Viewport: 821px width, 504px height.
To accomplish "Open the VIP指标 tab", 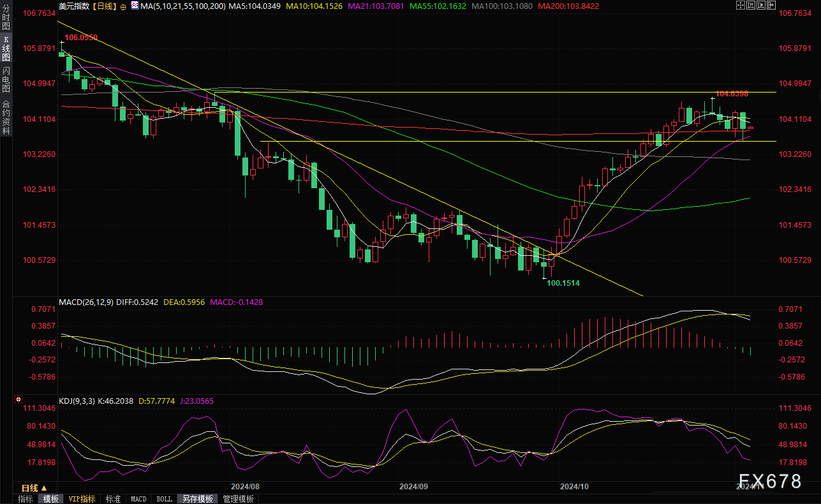I will (82, 499).
